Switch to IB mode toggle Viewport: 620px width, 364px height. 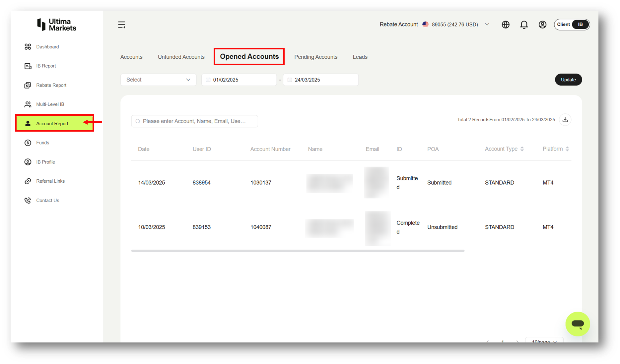click(x=580, y=25)
